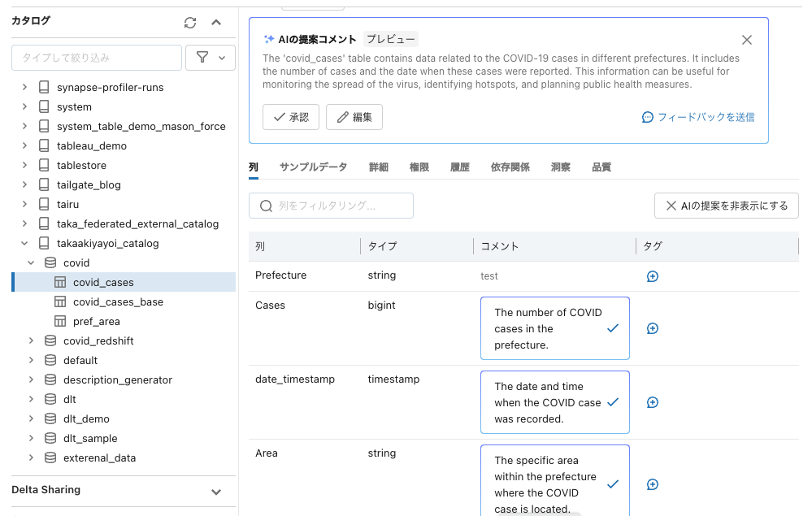Approve the AI suggestion with the 承認 button
812x516 pixels.
pos(290,117)
